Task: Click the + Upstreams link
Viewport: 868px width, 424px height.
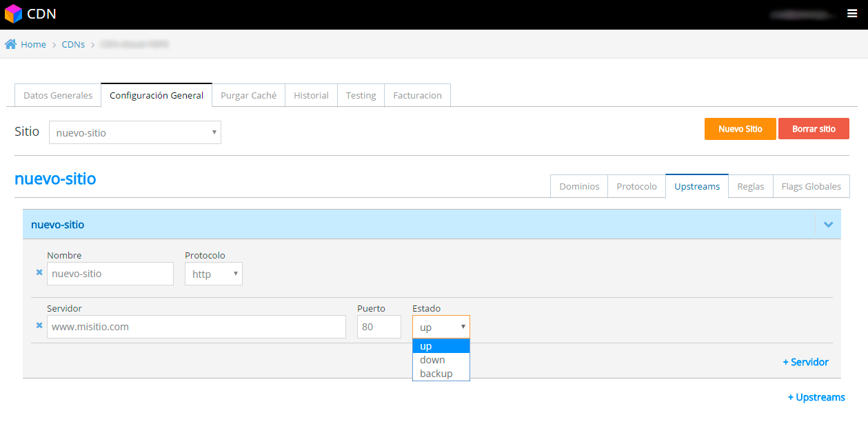Action: (816, 397)
